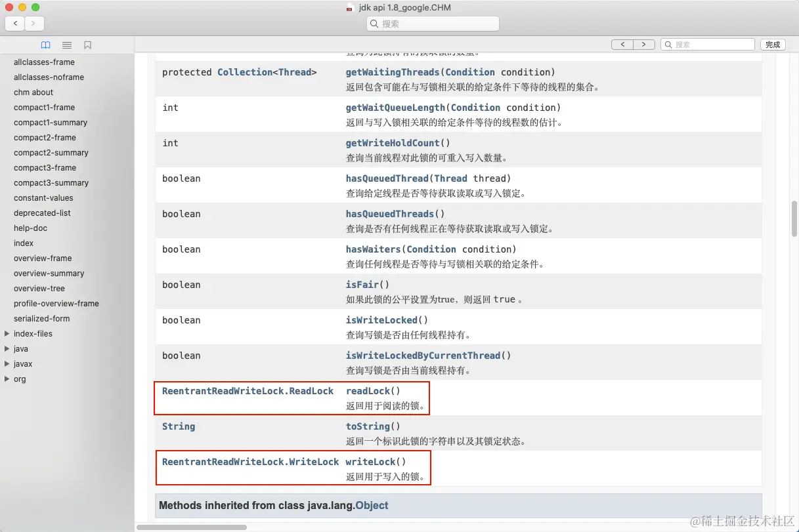Screen dimensions: 799x532
Task: Open the allclasses-noframe page
Action: pyautogui.click(x=49, y=77)
